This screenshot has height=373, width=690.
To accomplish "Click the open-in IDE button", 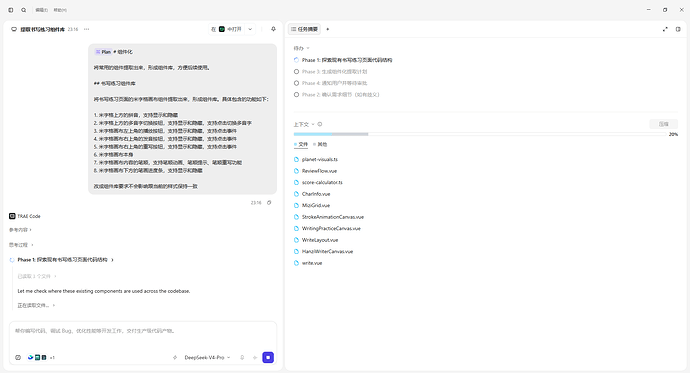I will [227, 29].
